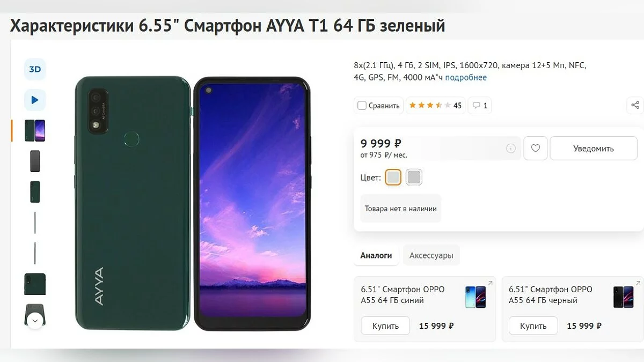Click the share icon
Image resolution: width=644 pixels, height=362 pixels.
pos(635,105)
